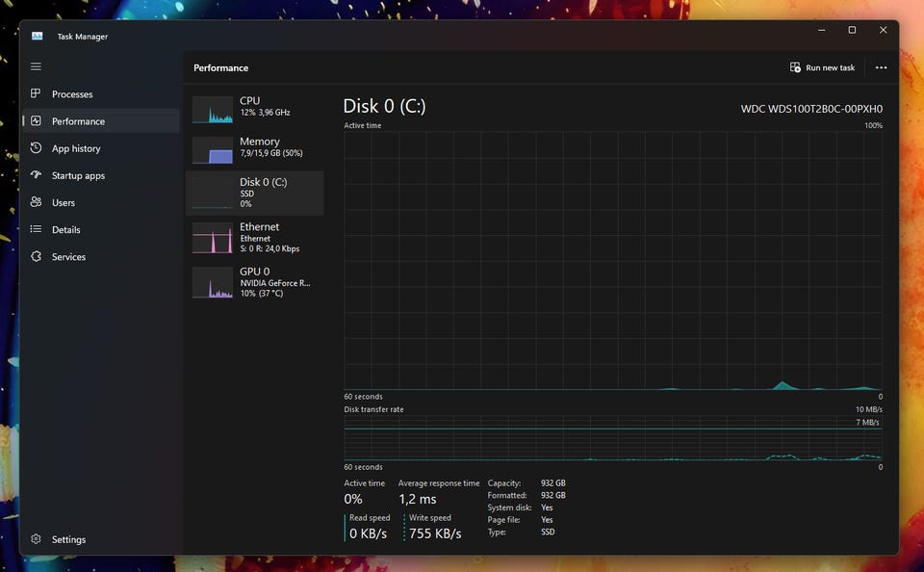
Task: Click the Disk active time graph
Action: [x=612, y=260]
